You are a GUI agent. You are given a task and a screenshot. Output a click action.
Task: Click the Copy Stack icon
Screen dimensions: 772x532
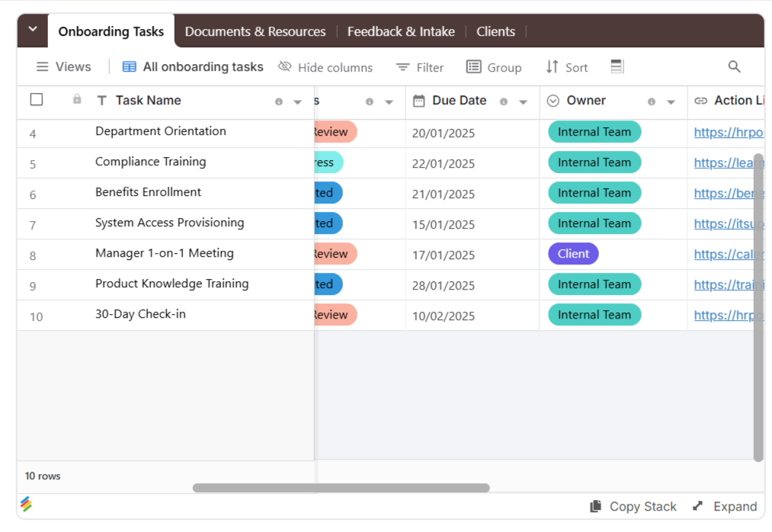tap(596, 506)
